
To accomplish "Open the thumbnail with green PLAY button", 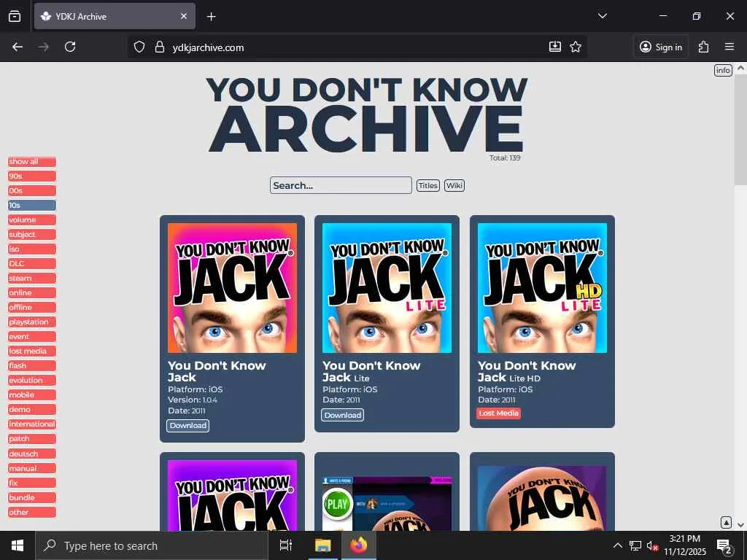I will [387, 503].
